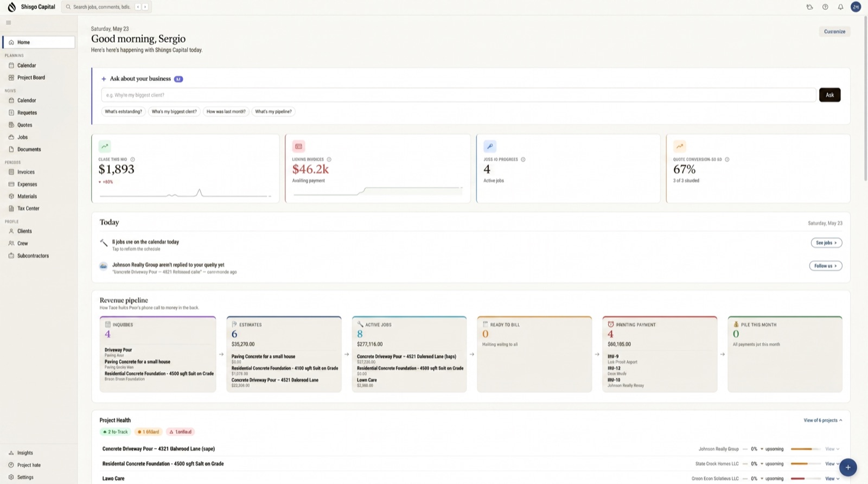Screen dimensions: 868x484
Task: Open the notifications bell
Action: point(840,7)
